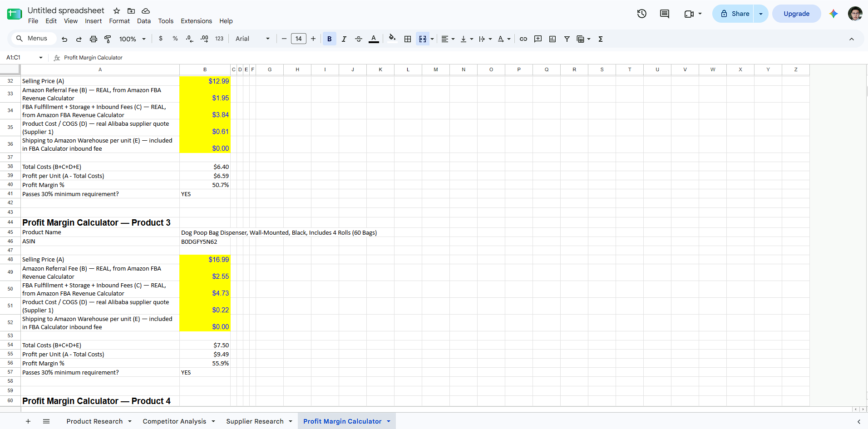Open the Extensions menu
Image resolution: width=868 pixels, height=429 pixels.
196,21
